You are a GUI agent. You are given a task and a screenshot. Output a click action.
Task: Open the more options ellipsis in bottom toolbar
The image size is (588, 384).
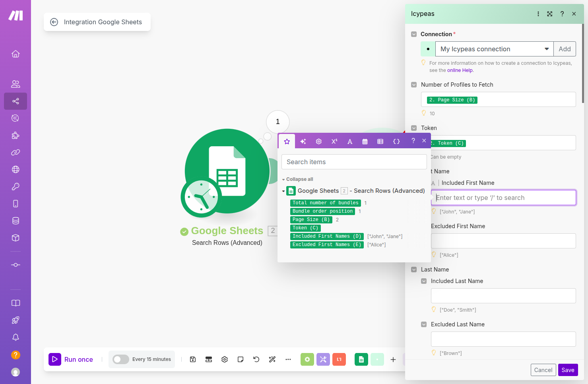288,359
